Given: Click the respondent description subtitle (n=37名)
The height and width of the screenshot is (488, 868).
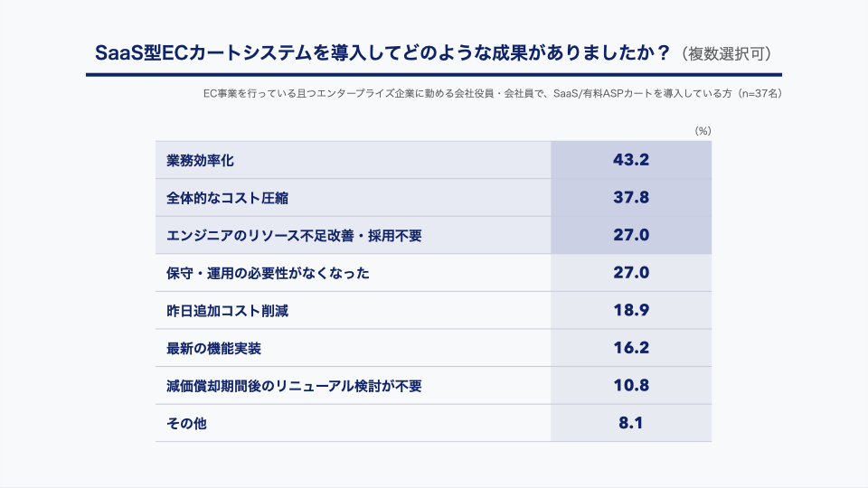Looking at the screenshot, I should tap(493, 93).
